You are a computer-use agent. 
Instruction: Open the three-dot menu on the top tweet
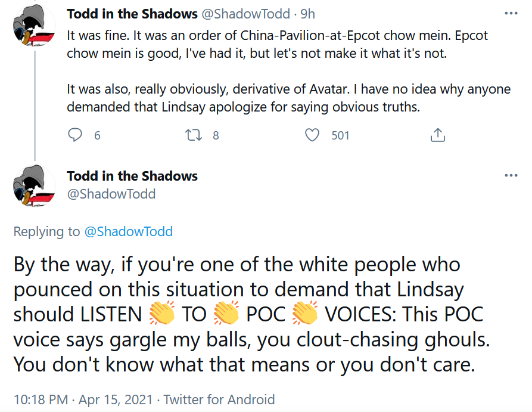[x=511, y=14]
